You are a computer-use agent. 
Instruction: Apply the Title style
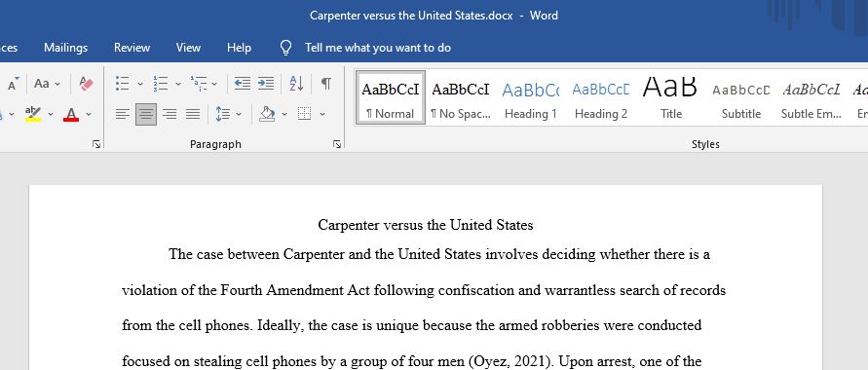[x=671, y=97]
